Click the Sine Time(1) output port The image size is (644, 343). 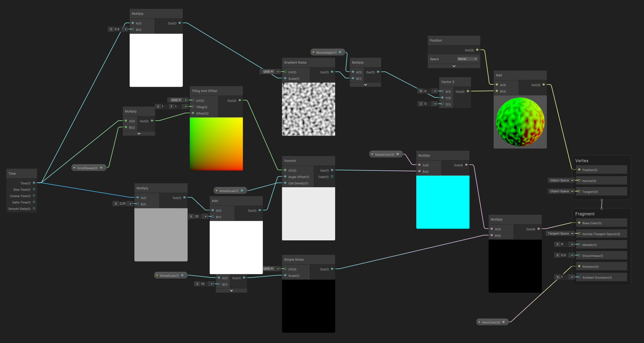34,189
